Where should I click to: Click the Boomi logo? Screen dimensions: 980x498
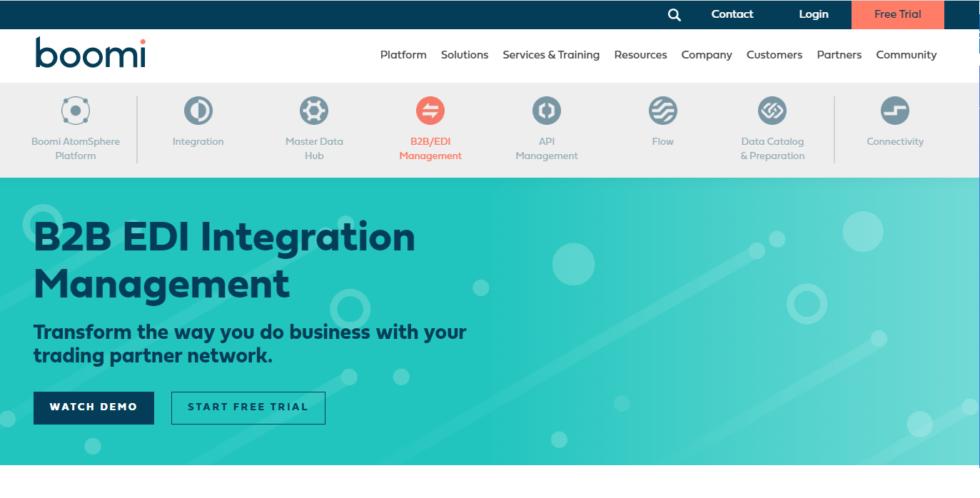89,54
